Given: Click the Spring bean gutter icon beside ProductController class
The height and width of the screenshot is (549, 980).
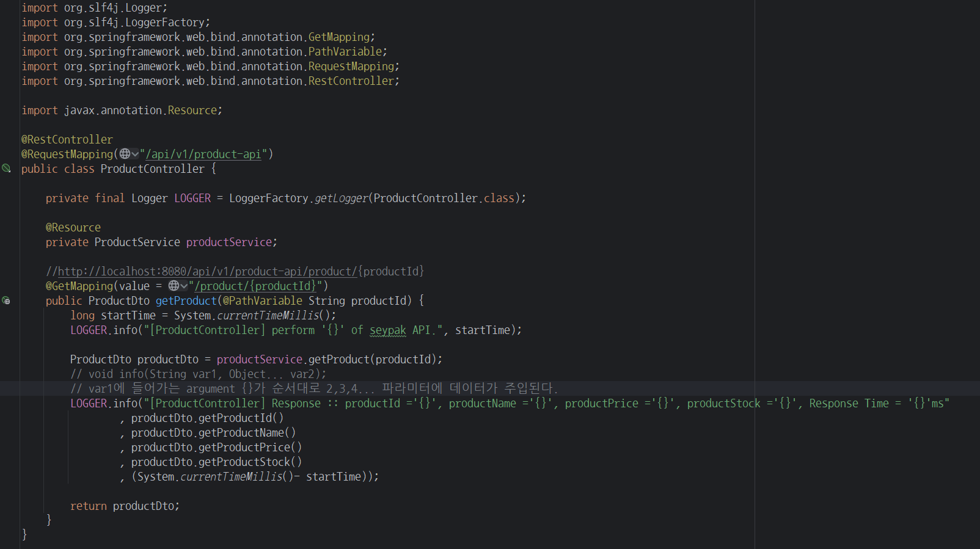Looking at the screenshot, I should pos(6,168).
